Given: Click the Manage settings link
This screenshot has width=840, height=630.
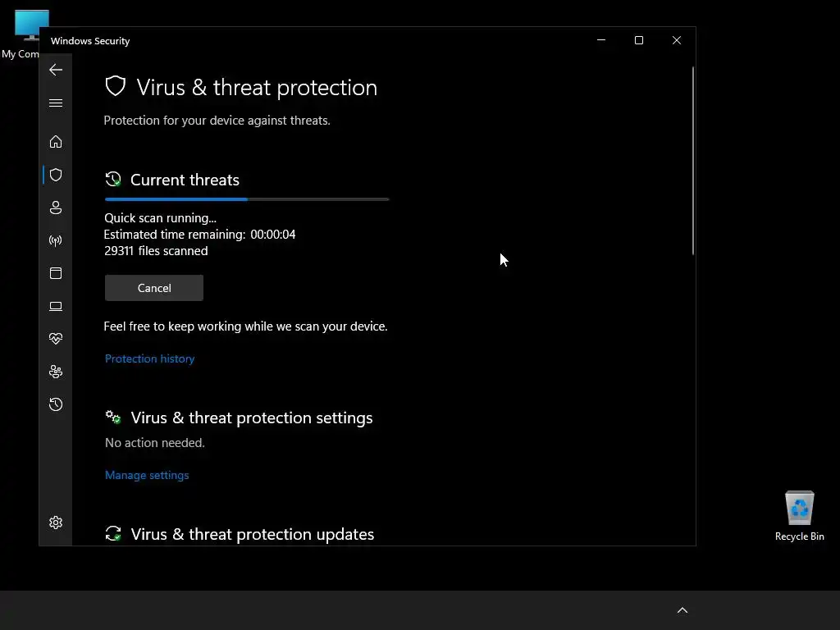Looking at the screenshot, I should point(147,475).
